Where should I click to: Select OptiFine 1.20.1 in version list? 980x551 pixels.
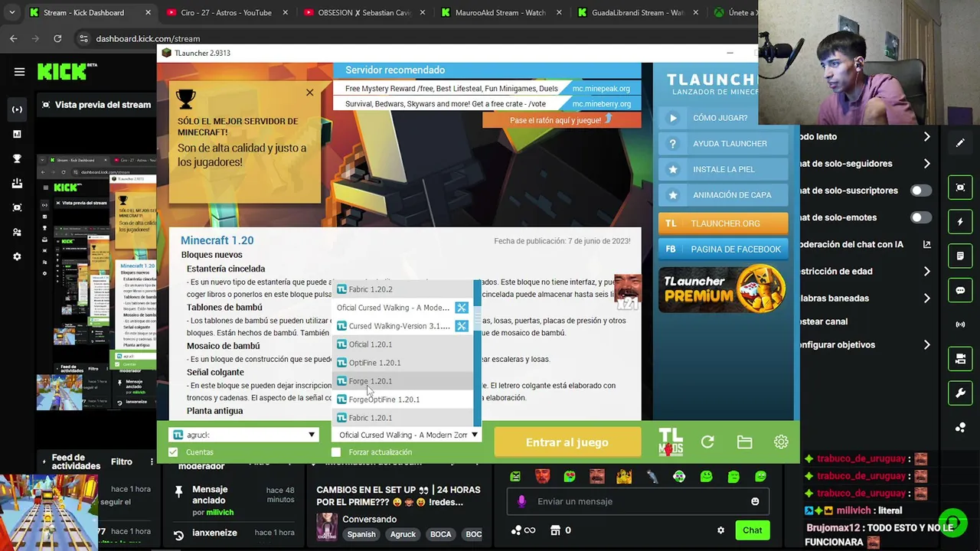(403, 363)
